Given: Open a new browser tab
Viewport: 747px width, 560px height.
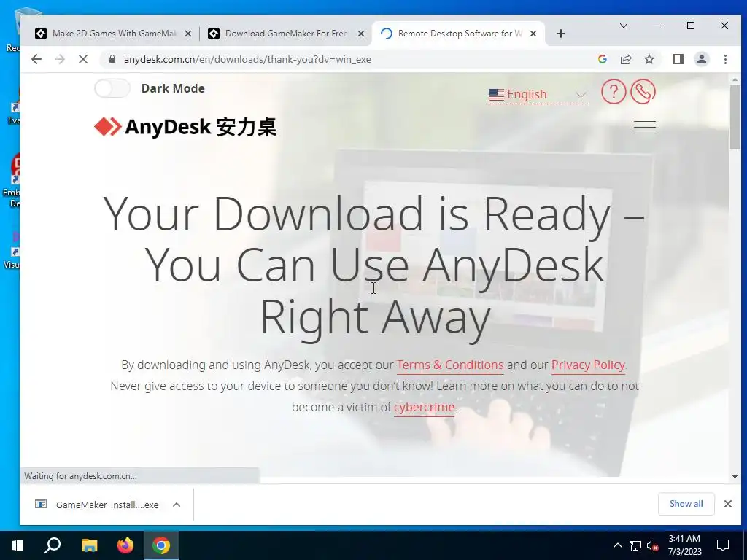Looking at the screenshot, I should (561, 34).
